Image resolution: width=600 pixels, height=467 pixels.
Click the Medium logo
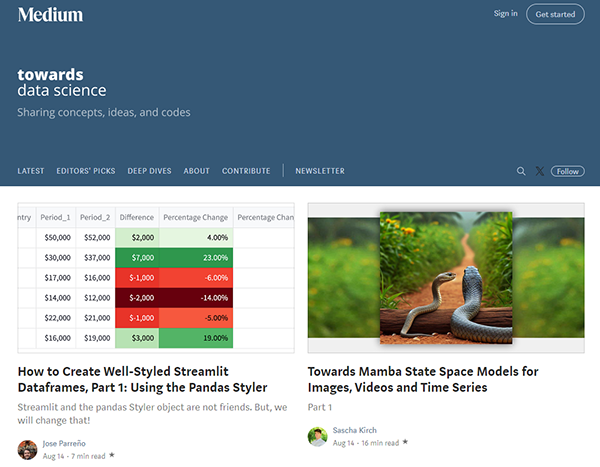click(50, 15)
